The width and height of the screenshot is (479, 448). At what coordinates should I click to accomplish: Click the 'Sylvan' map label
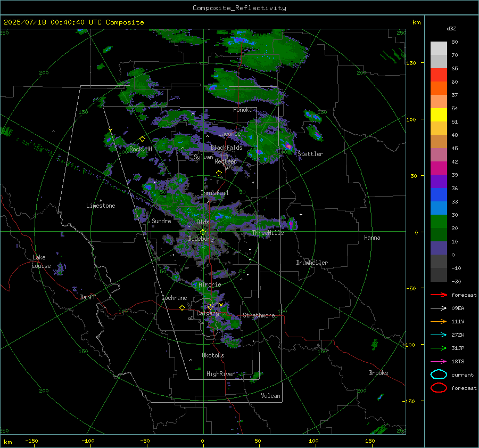[203, 157]
